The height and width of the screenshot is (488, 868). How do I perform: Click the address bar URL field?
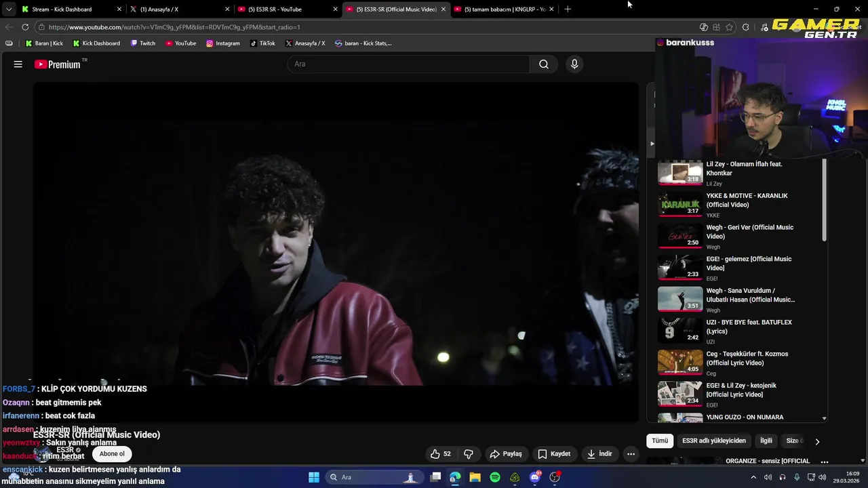point(366,27)
